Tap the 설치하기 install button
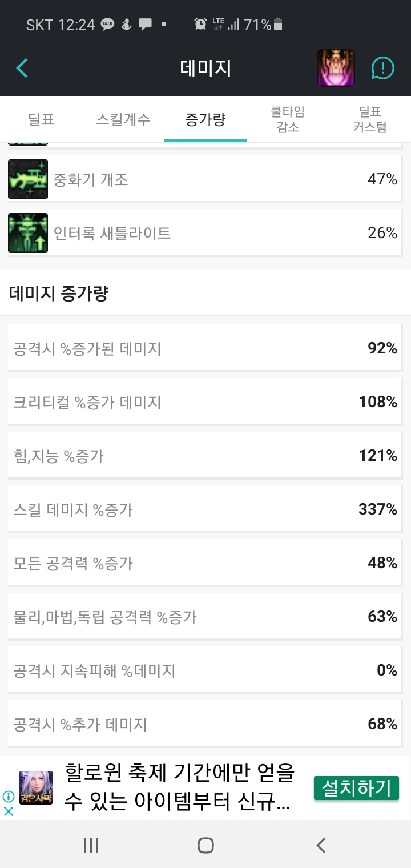This screenshot has width=411, height=868. [x=356, y=789]
